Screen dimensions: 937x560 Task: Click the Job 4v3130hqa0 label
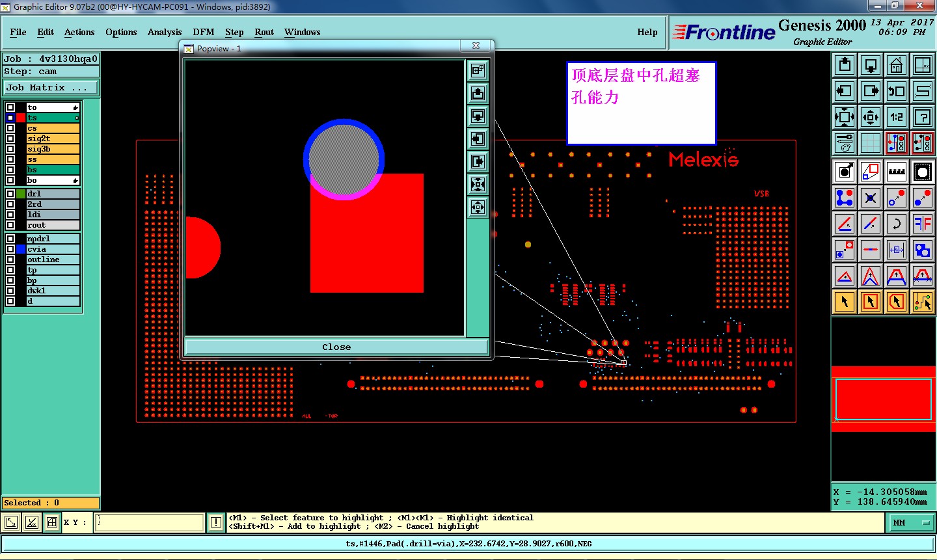coord(51,59)
